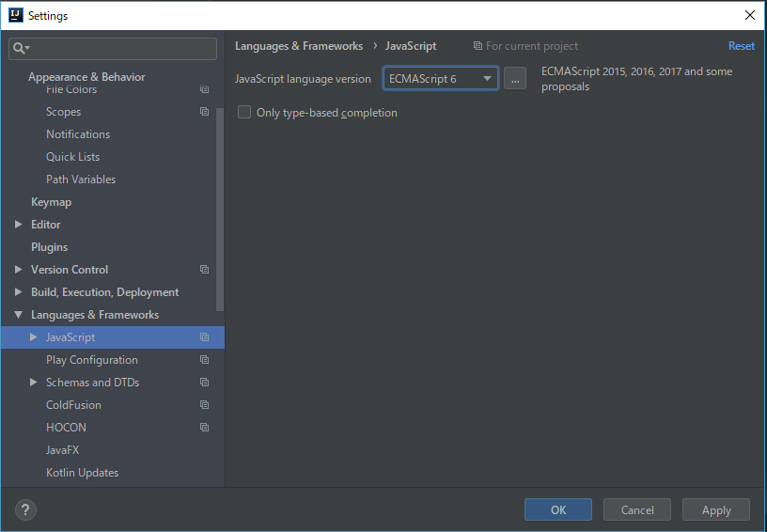Click project-level icon beside Schemas and DTDs

[x=205, y=382]
